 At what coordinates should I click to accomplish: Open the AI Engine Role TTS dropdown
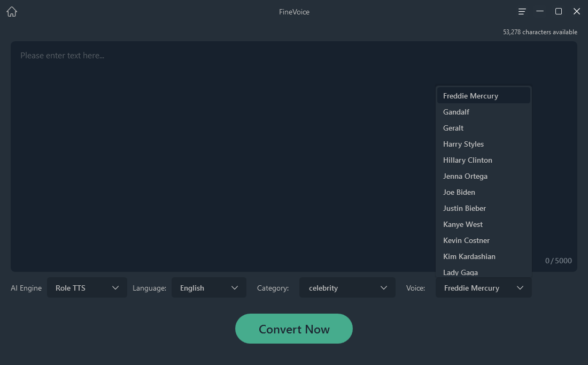pyautogui.click(x=87, y=287)
